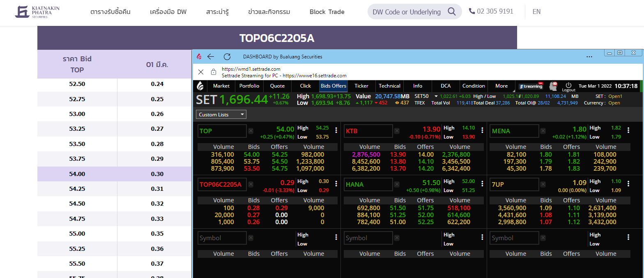644x278 pixels.
Task: Click the Block Trade website nav link
Action: [x=327, y=12]
